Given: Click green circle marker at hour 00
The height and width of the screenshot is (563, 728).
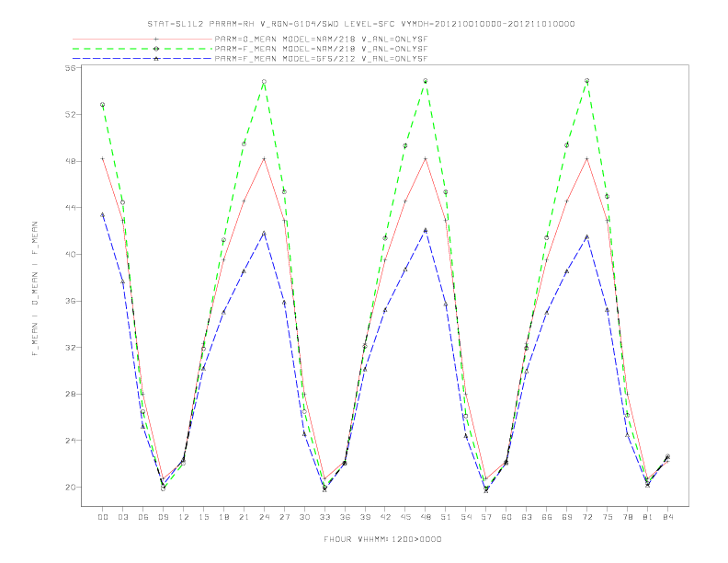Looking at the screenshot, I should coord(103,105).
